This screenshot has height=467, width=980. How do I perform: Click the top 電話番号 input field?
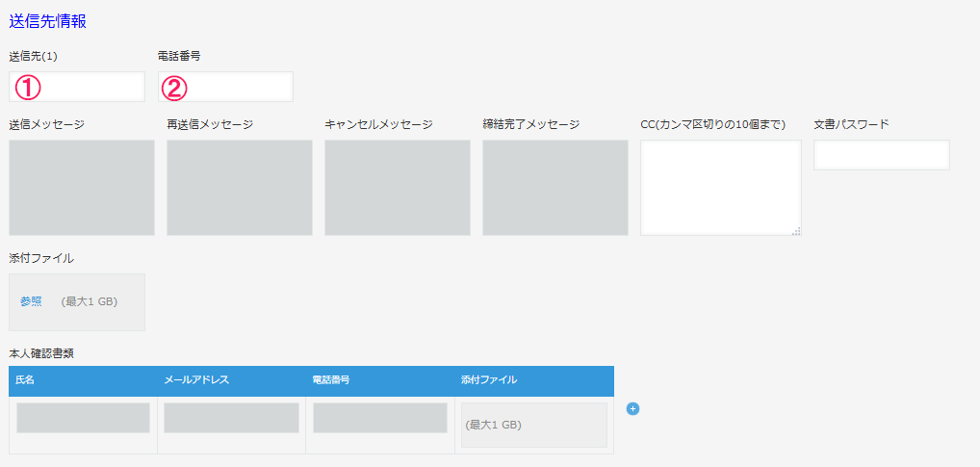tap(225, 87)
